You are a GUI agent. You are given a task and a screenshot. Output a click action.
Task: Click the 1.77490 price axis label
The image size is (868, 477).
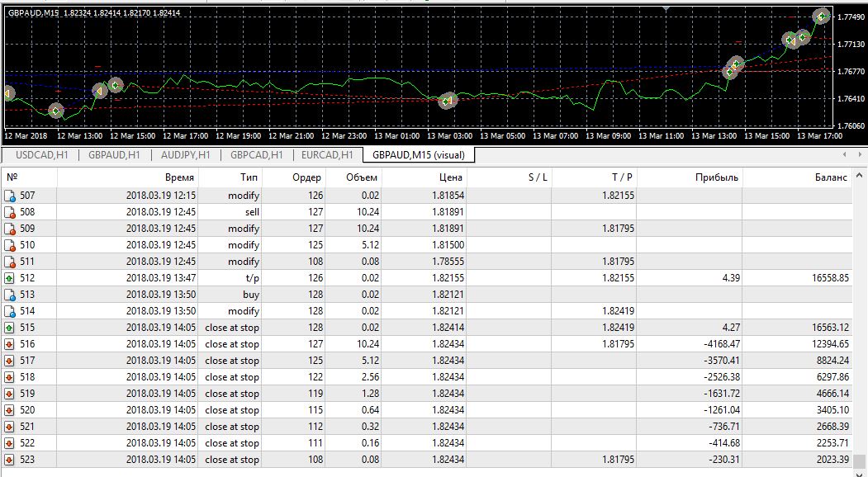click(851, 17)
